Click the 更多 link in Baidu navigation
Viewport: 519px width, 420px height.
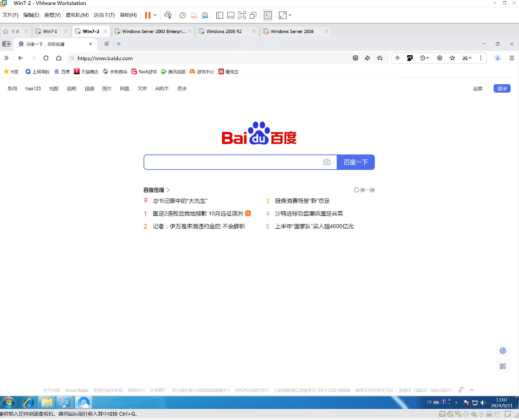[182, 89]
